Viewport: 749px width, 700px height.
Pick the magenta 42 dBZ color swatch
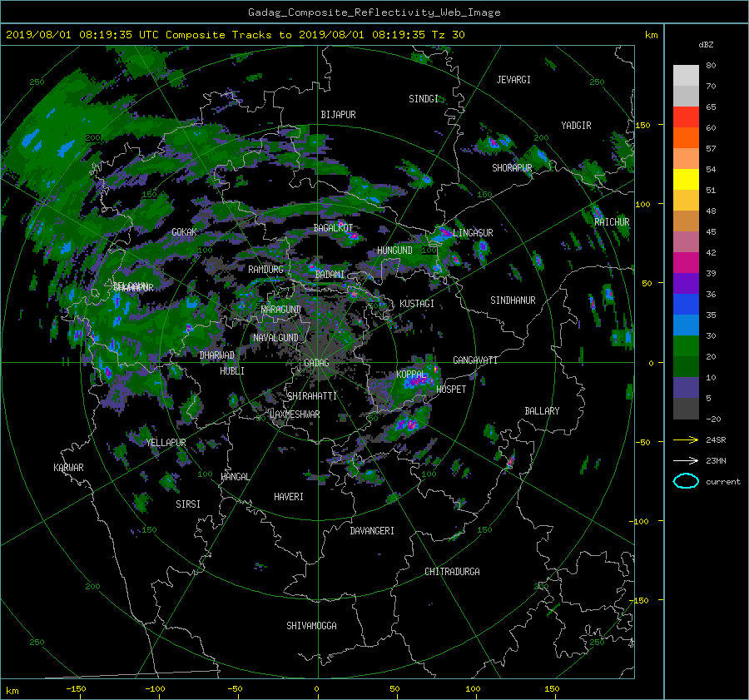tap(686, 263)
